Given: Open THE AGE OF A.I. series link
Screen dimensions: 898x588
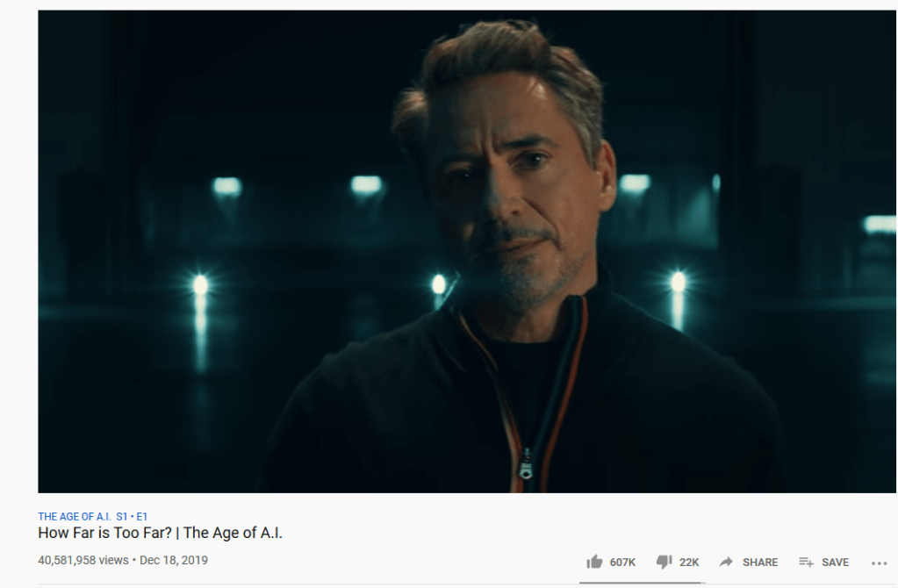Looking at the screenshot, I should pyautogui.click(x=75, y=516).
